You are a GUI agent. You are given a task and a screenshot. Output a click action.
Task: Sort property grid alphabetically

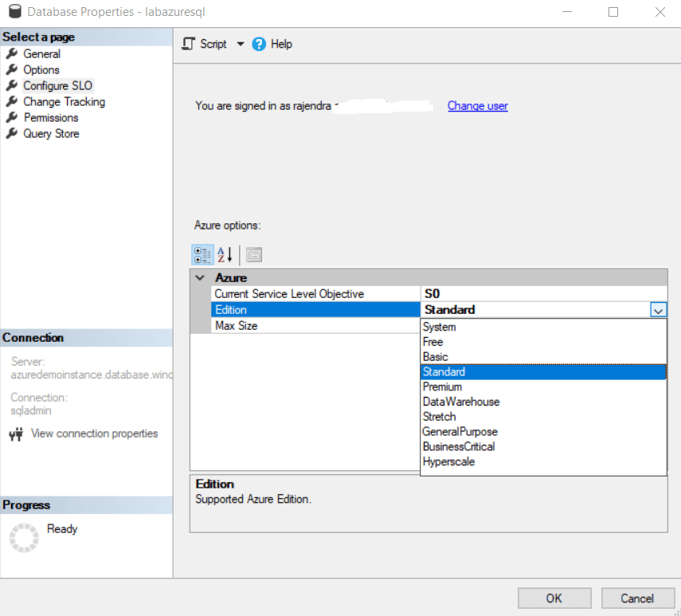(x=225, y=254)
